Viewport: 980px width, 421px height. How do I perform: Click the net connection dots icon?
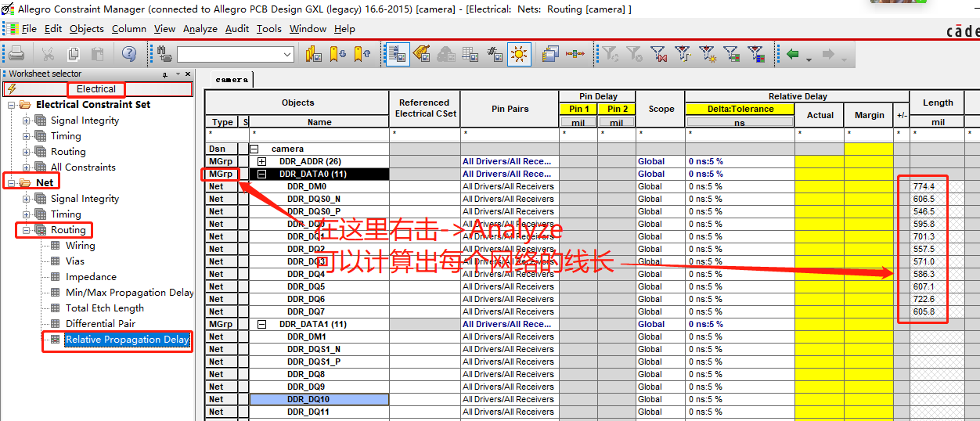(x=575, y=54)
